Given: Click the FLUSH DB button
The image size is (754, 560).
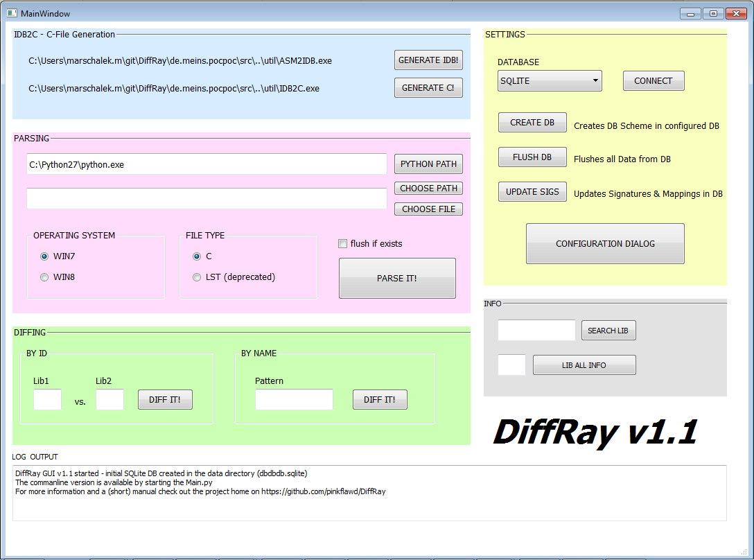Looking at the screenshot, I should (532, 157).
